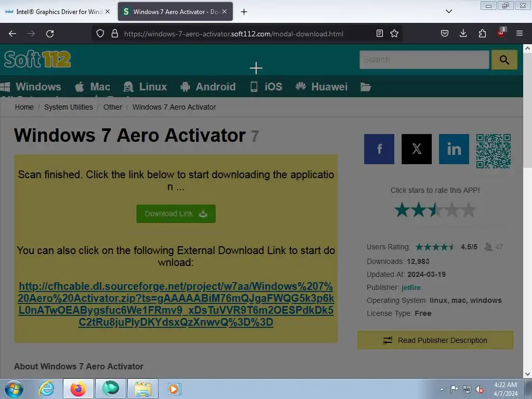The width and height of the screenshot is (532, 399).
Task: Open the Windows category menu
Action: [31, 87]
